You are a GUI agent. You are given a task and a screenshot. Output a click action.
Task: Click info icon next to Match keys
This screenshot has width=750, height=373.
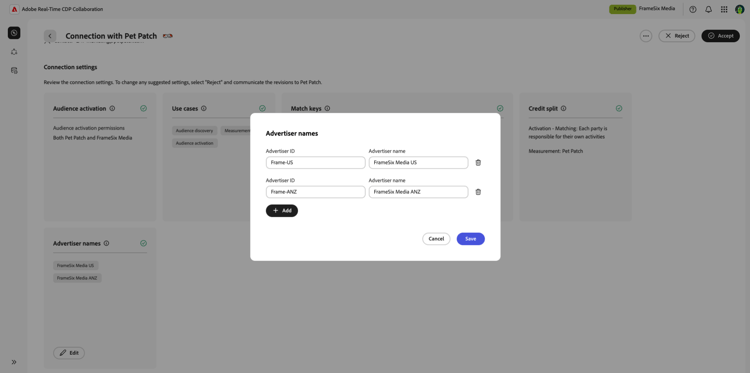pyautogui.click(x=327, y=109)
